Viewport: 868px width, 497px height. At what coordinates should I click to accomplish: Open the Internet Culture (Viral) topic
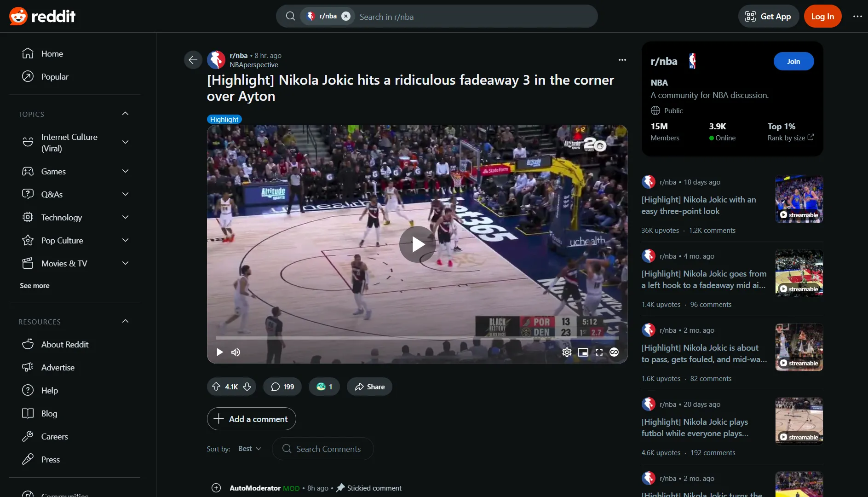click(69, 142)
